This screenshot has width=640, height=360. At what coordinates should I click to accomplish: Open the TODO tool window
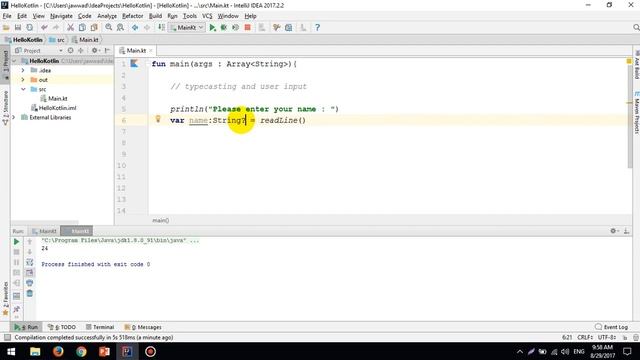coord(62,327)
